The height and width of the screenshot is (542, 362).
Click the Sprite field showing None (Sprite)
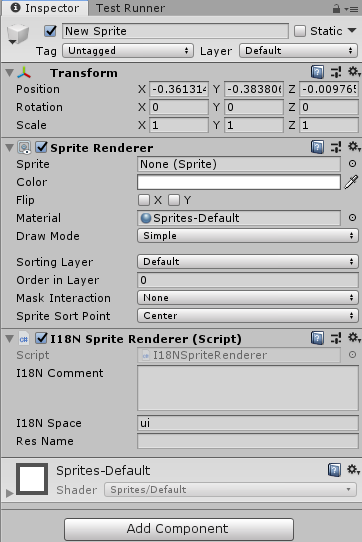click(239, 164)
